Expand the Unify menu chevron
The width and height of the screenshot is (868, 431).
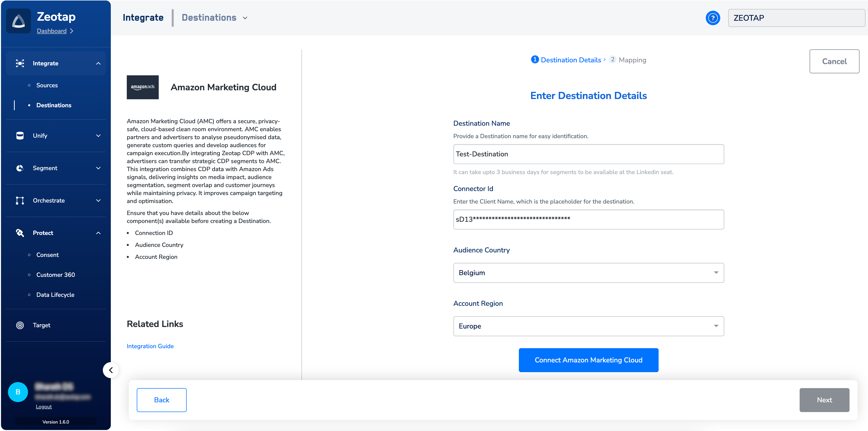[x=98, y=136]
